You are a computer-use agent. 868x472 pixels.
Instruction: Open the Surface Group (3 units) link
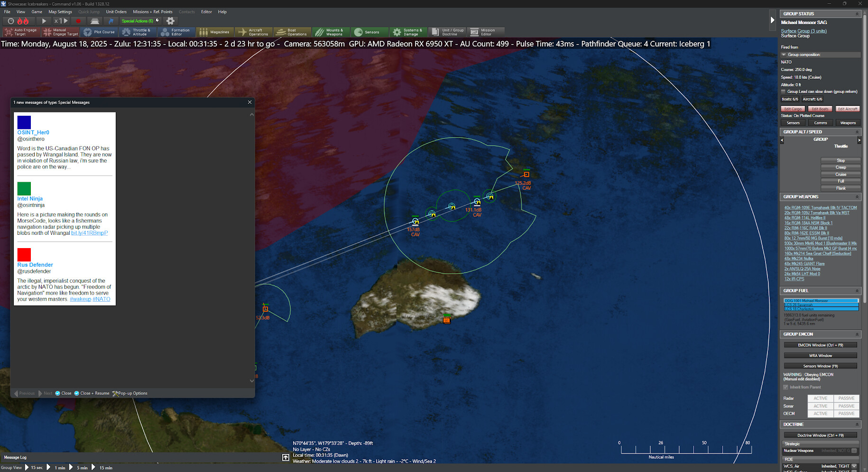(803, 31)
